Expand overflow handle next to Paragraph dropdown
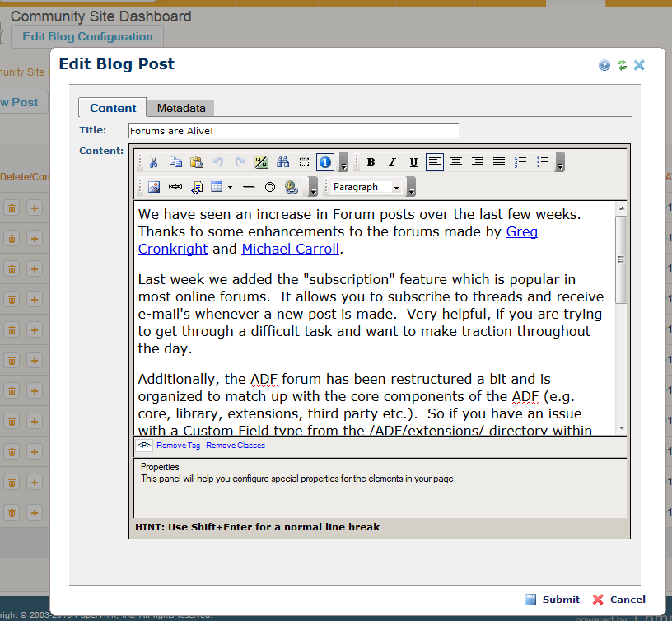 (411, 187)
